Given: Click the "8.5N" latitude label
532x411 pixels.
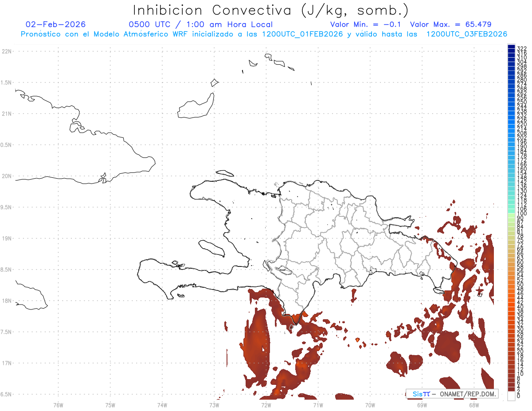Looking at the screenshot, I should click(6, 270).
